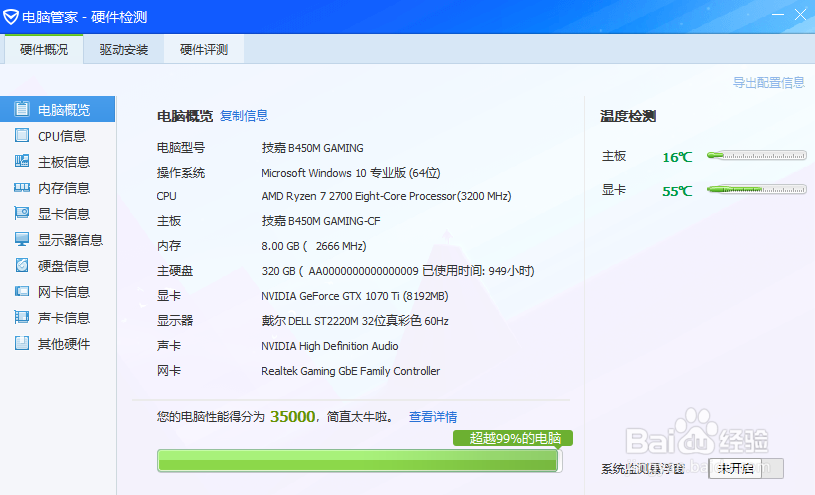Select 内存信息 label in the sidebar
Screen dimensions: 815x495
point(64,188)
